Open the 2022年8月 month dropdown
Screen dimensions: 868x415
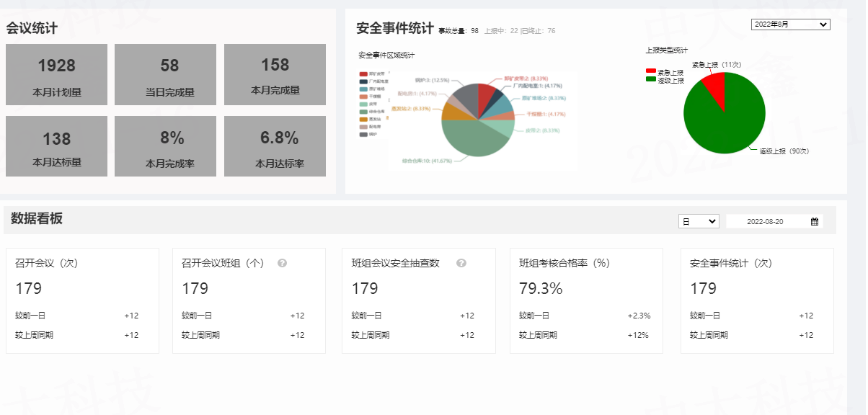coord(790,24)
